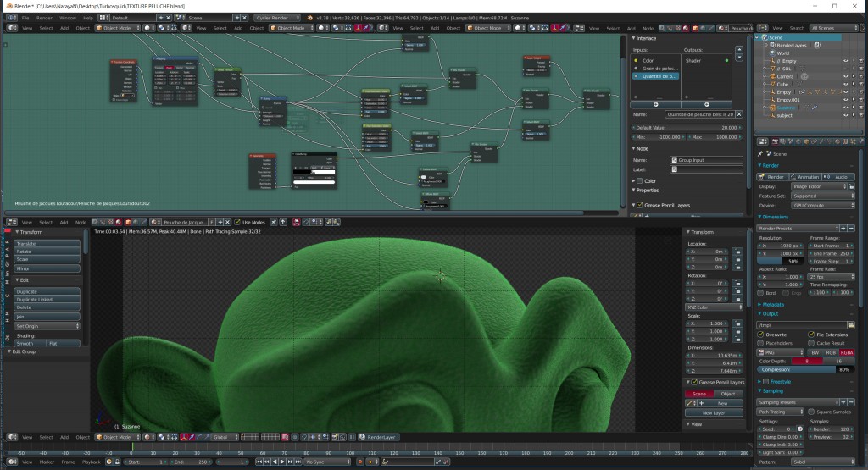The image size is (868, 470).
Task: Click the add input socket plus button
Action: click(656, 104)
